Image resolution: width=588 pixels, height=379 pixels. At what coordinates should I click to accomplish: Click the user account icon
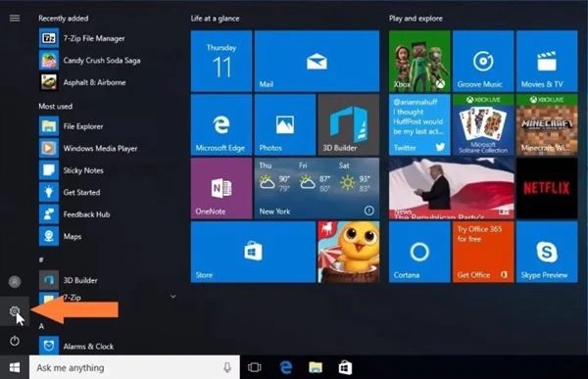click(15, 281)
